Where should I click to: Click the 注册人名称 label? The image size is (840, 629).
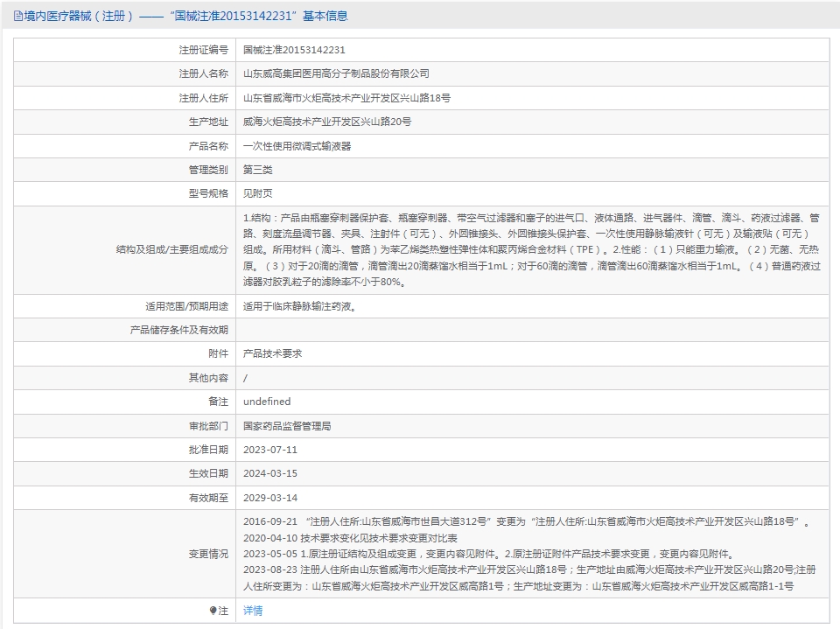[204, 74]
